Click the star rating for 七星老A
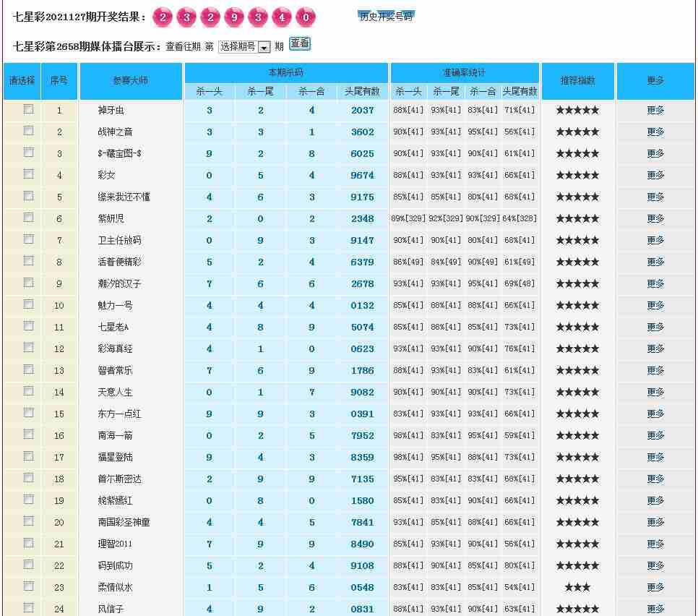 pyautogui.click(x=577, y=328)
